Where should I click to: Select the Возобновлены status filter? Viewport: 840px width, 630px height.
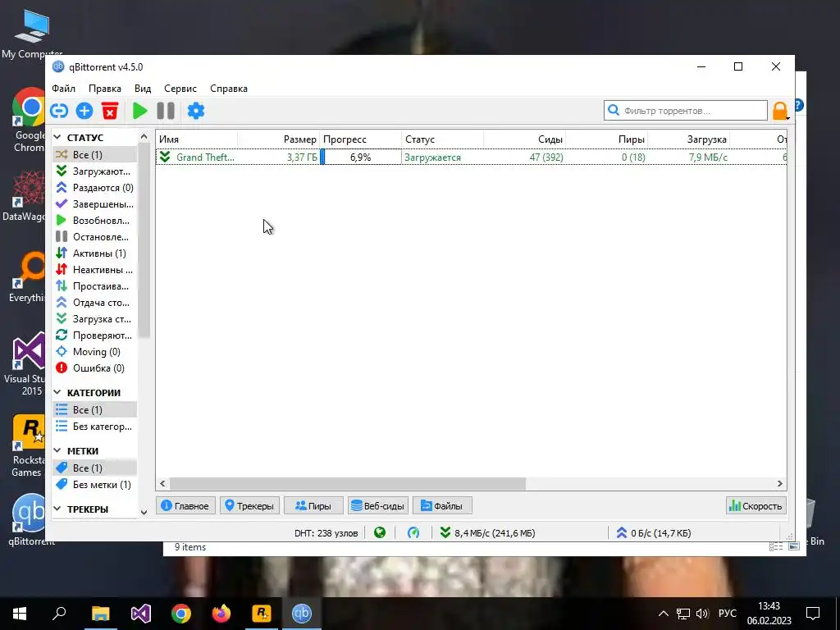[95, 220]
